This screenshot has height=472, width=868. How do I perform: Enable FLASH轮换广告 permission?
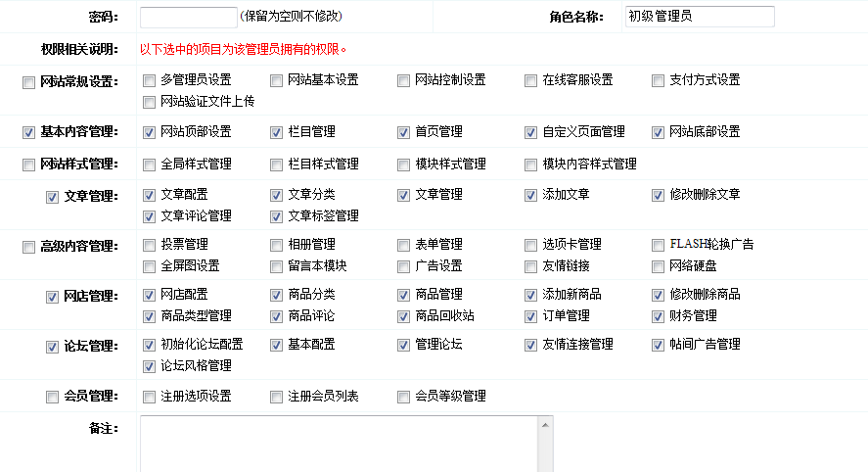click(658, 245)
